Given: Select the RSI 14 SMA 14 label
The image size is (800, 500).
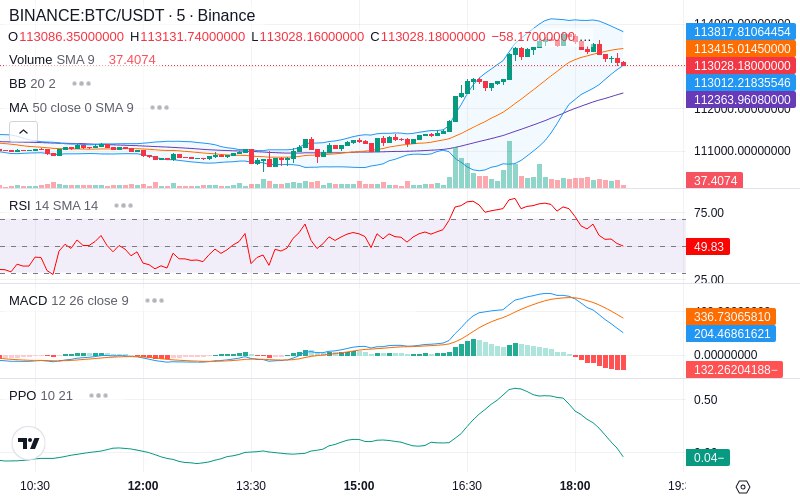Looking at the screenshot, I should click(x=54, y=206).
